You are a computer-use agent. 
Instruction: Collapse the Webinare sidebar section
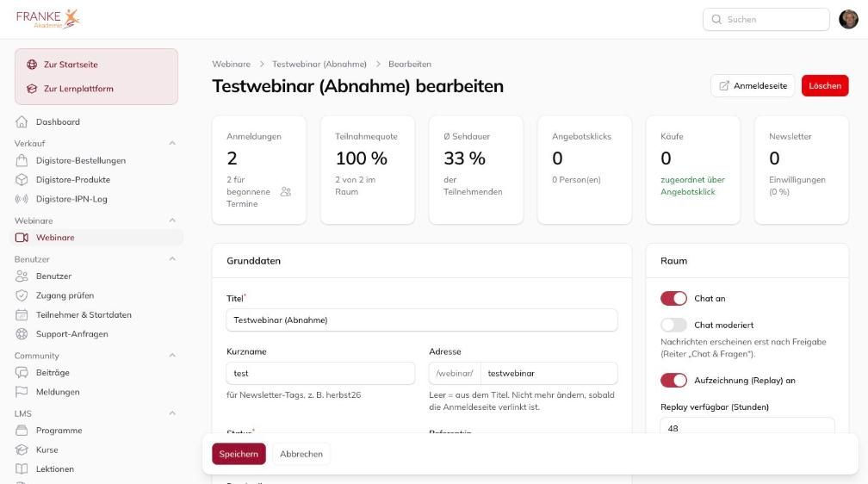tap(172, 220)
